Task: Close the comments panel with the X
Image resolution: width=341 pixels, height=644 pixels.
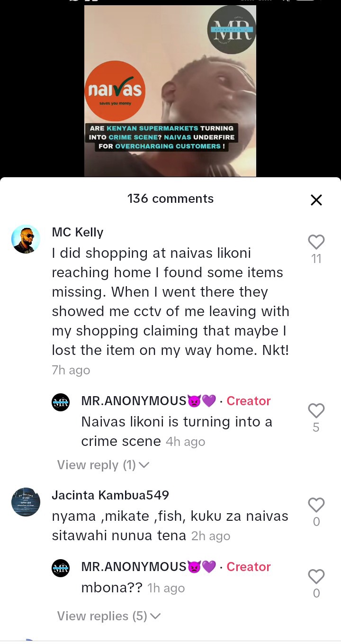Action: point(316,200)
